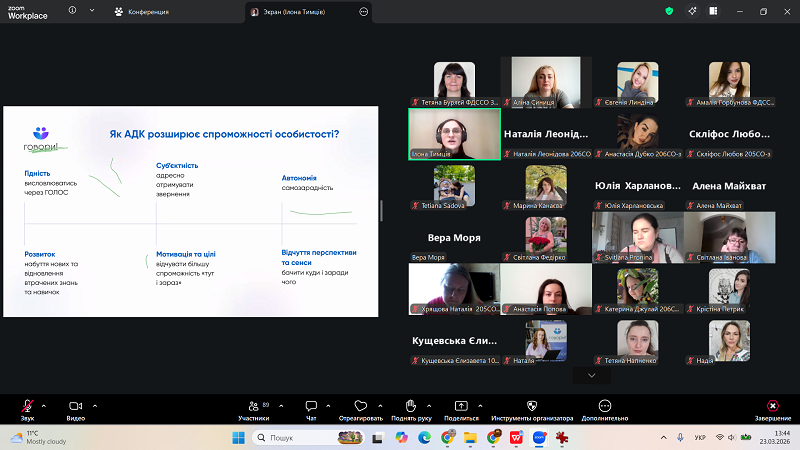This screenshot has height=450, width=800.
Task: Click the Поделиться share screen icon
Action: tap(461, 406)
